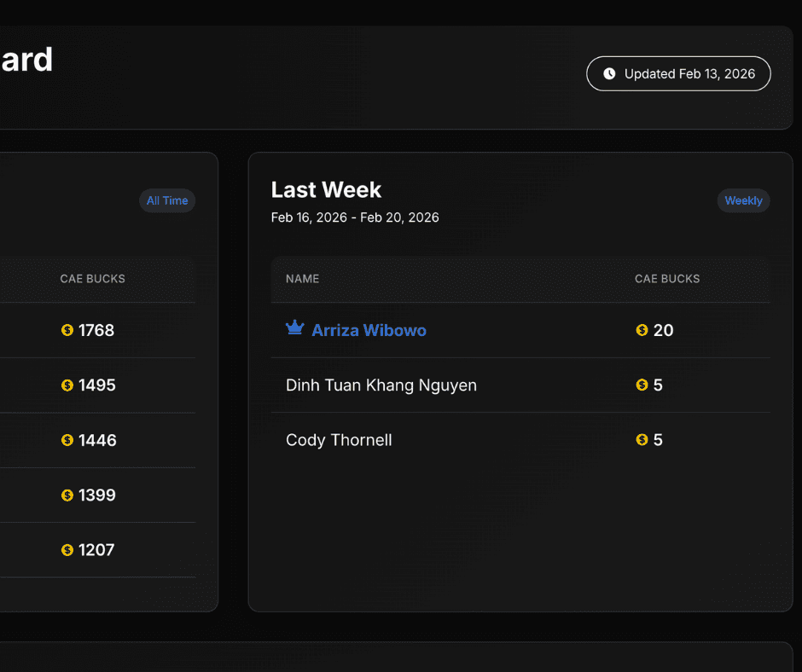The width and height of the screenshot is (802, 672).
Task: Click the coin icon next to 20
Action: 641,330
